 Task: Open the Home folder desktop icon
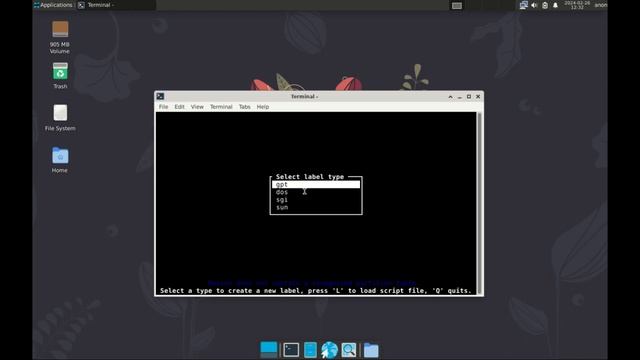[60, 160]
